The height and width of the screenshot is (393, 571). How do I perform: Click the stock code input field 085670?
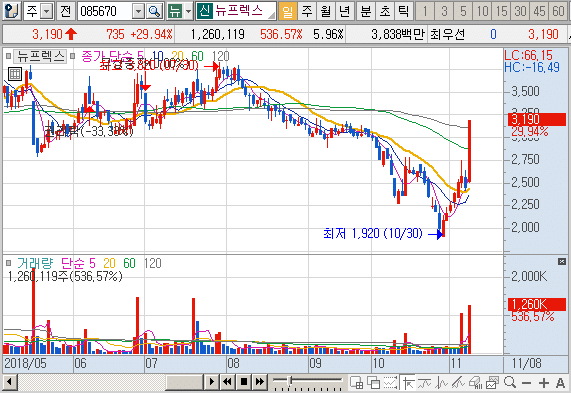[x=105, y=11]
